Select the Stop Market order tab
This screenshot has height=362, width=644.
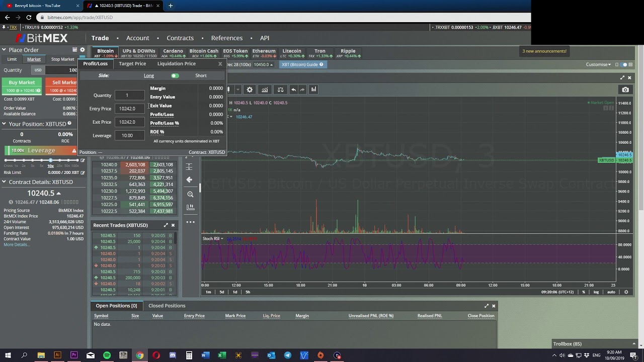point(63,59)
